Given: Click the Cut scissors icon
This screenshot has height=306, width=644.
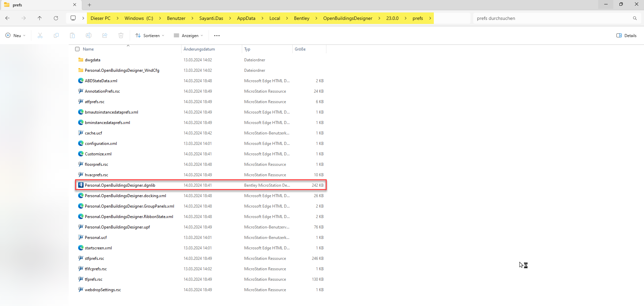Looking at the screenshot, I should tap(40, 35).
